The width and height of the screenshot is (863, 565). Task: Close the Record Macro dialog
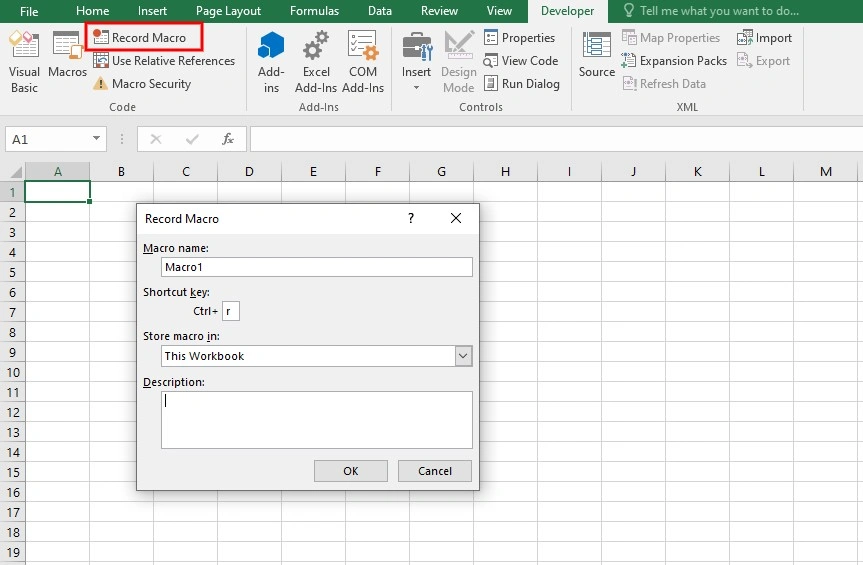[x=456, y=218]
